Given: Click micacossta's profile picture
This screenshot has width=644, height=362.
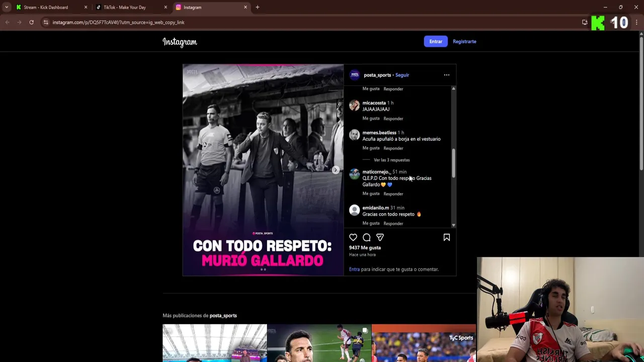Looking at the screenshot, I should tap(354, 105).
